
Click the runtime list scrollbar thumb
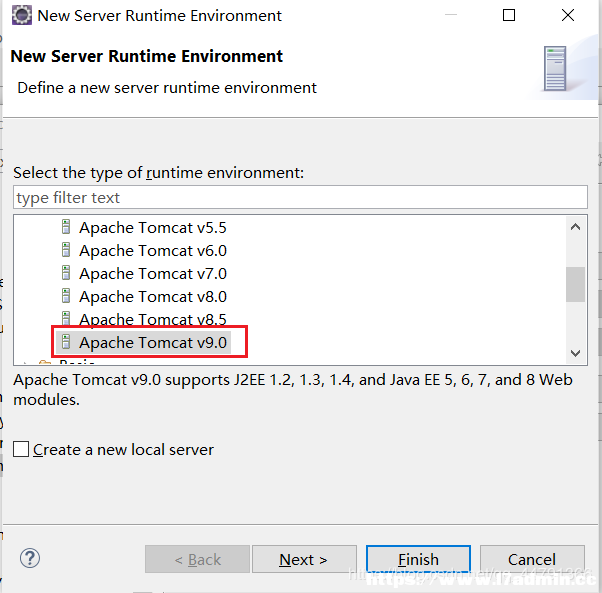pos(575,284)
